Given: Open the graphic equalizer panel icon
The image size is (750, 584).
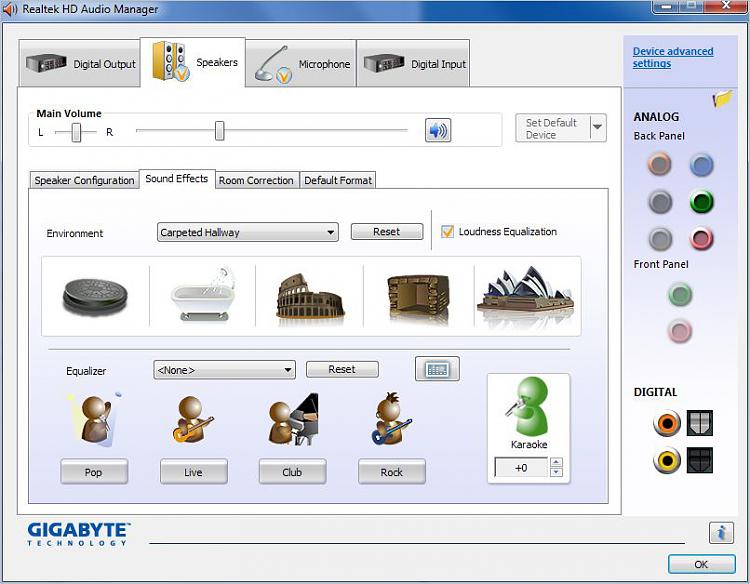Looking at the screenshot, I should tap(437, 369).
